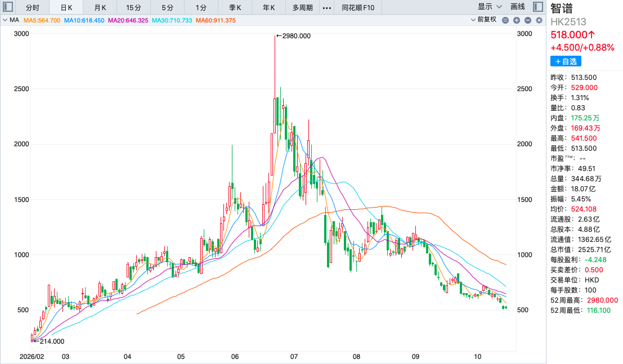Click the circle icon right beside 前复权
The height and width of the screenshot is (364, 623).
(505, 20)
